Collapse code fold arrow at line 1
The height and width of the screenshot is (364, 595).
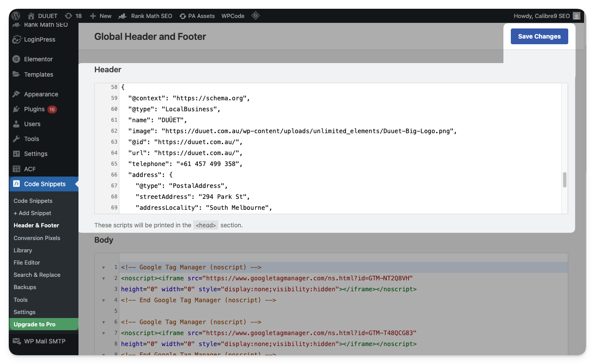pyautogui.click(x=104, y=267)
